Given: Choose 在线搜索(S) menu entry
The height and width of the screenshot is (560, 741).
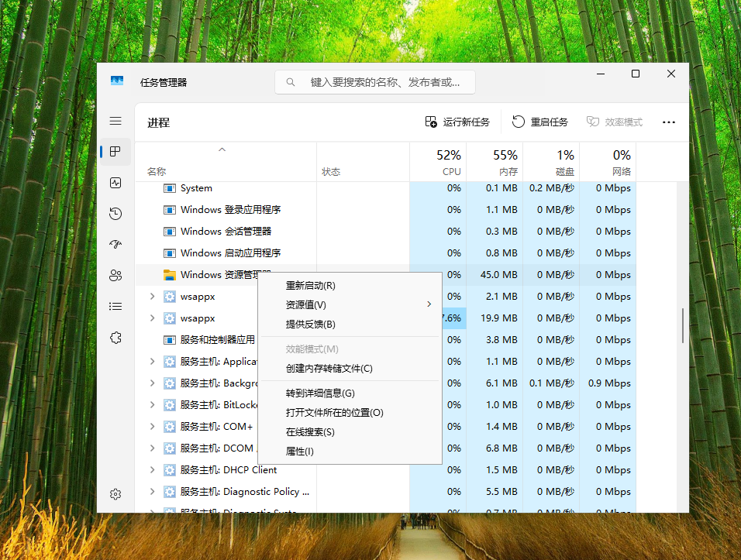Looking at the screenshot, I should click(x=350, y=432).
